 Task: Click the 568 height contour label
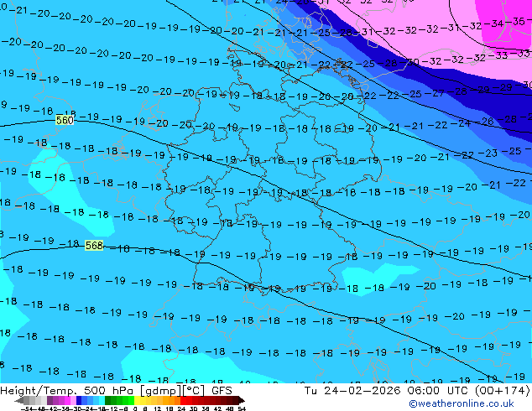tap(94, 245)
